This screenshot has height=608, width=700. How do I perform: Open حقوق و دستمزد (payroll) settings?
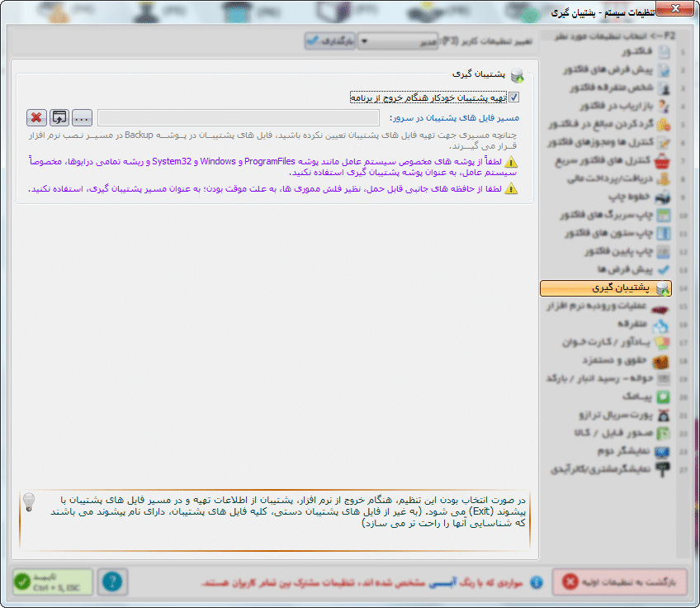[626, 360]
